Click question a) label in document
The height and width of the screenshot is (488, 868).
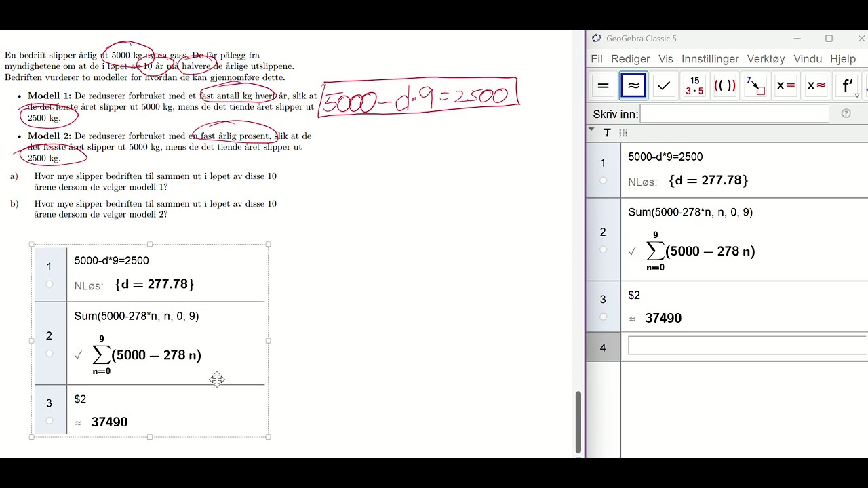(x=14, y=176)
